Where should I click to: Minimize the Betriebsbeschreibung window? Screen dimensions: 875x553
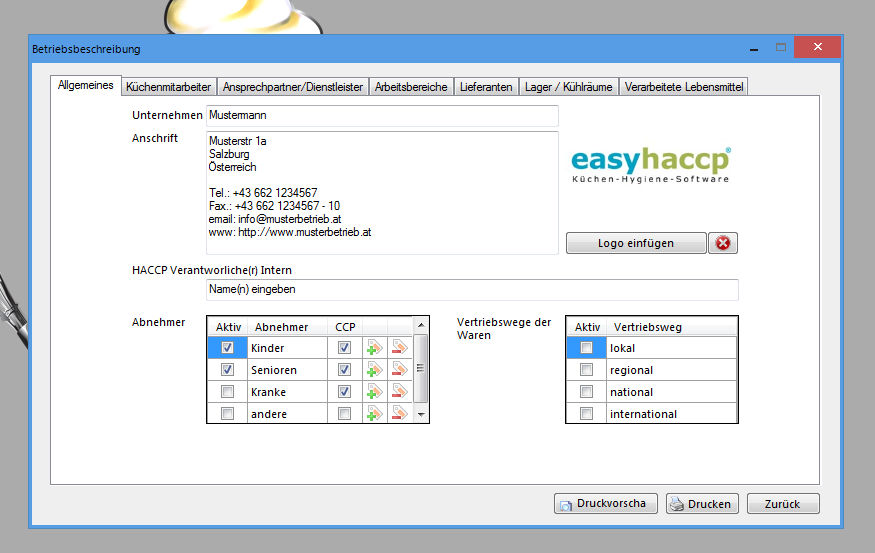click(754, 48)
